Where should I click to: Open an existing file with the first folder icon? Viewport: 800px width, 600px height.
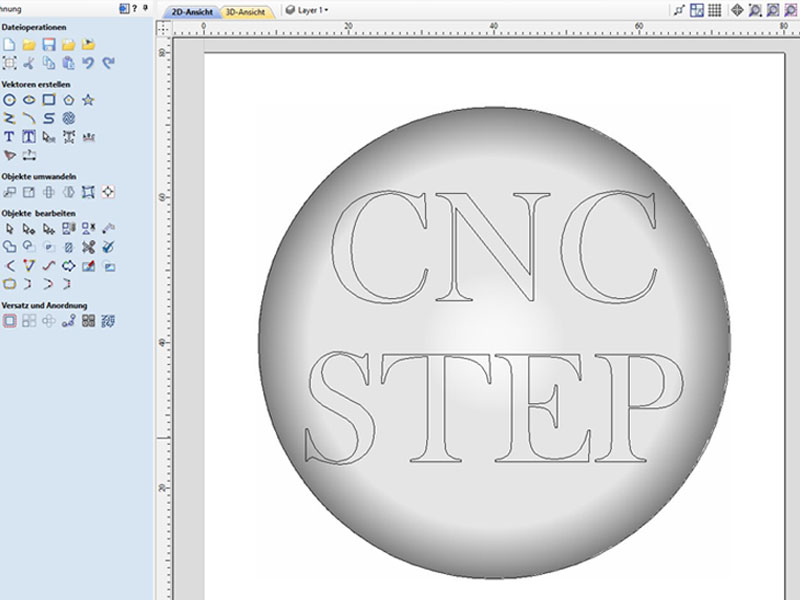coord(29,44)
